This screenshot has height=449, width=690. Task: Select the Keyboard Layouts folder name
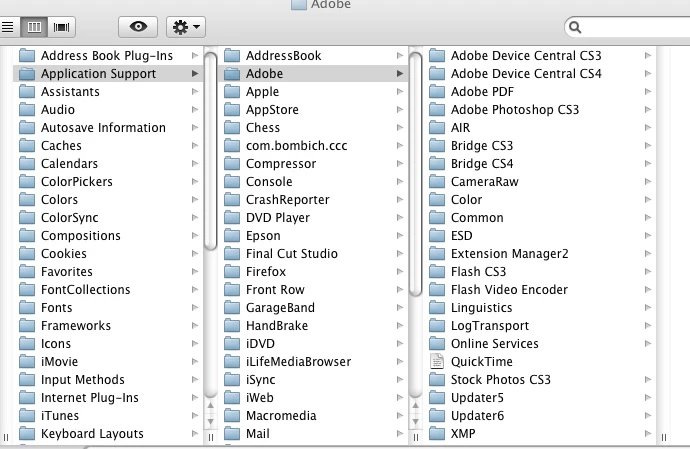click(92, 434)
